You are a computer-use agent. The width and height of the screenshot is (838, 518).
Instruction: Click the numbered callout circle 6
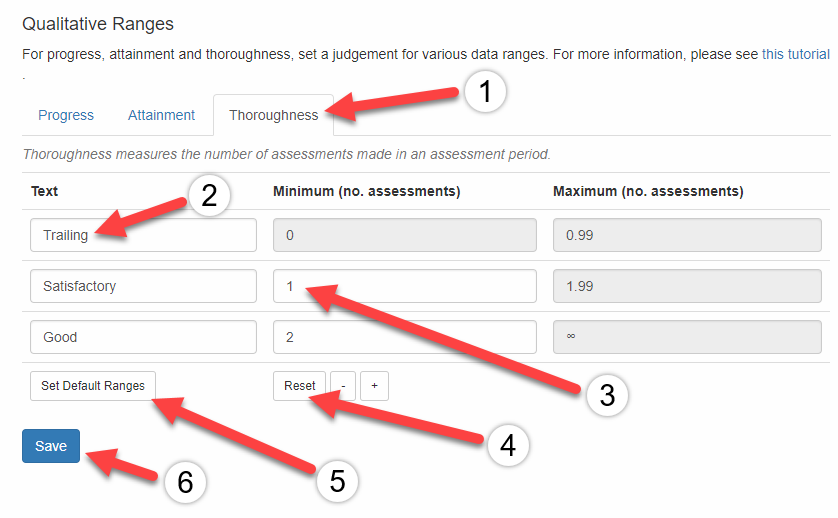tap(184, 481)
